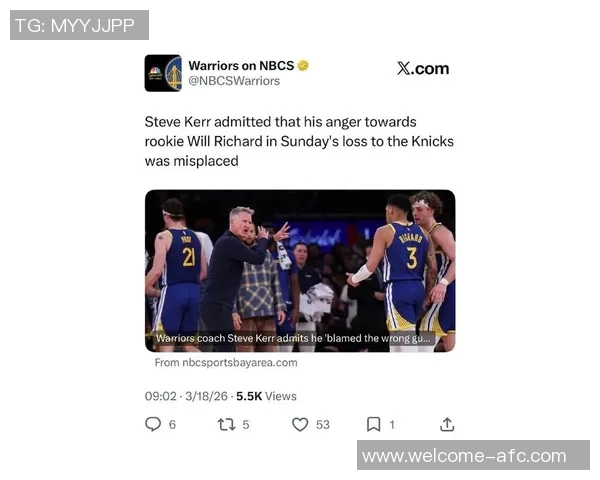This screenshot has height=480, width=600.
Task: Click the @NBCSWarriors handle
Action: point(234,81)
